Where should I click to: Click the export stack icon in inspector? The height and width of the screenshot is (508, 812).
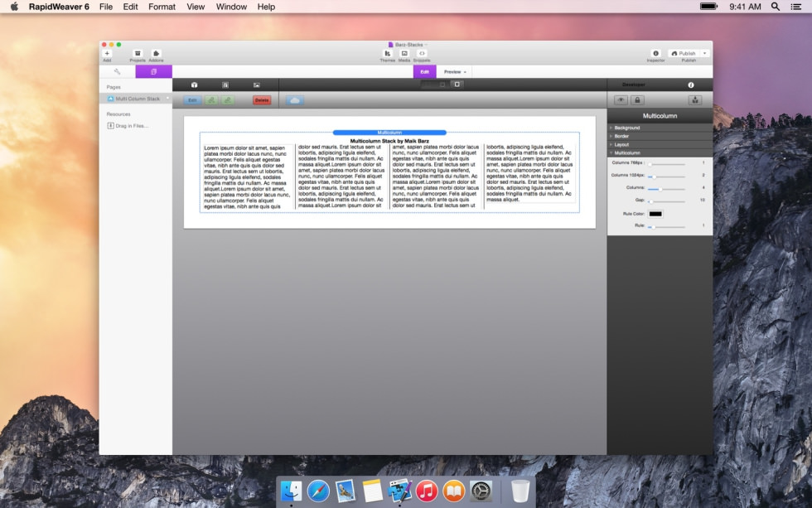click(695, 100)
